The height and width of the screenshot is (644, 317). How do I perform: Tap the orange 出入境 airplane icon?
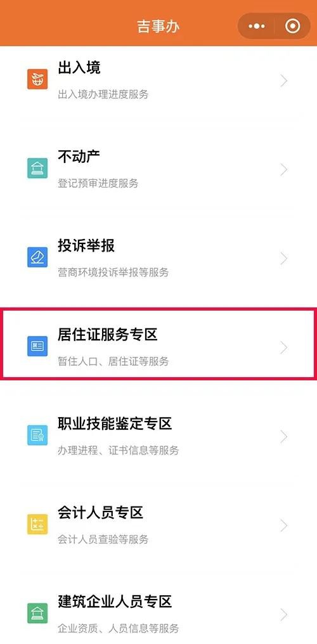click(x=37, y=79)
